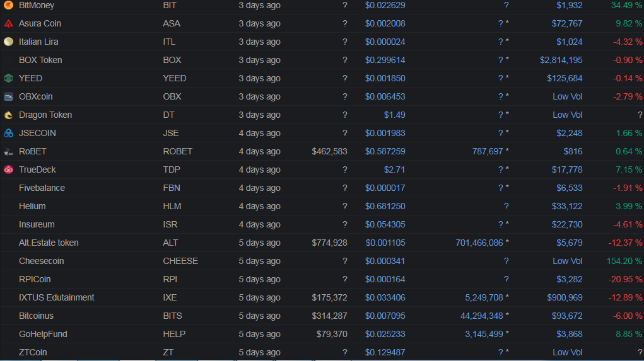
Task: Select Bitcoinus market cap $314,287
Action: tap(329, 316)
